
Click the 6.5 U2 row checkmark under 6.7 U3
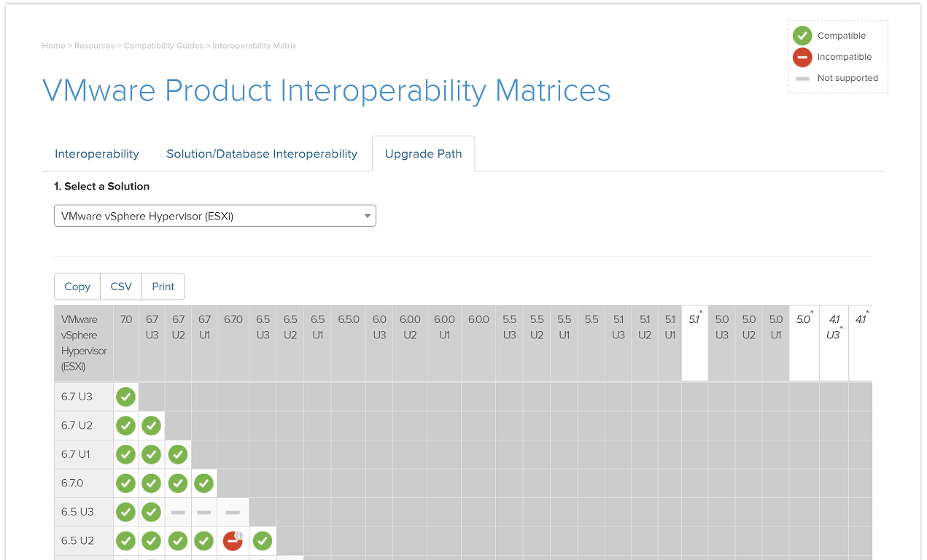click(152, 541)
